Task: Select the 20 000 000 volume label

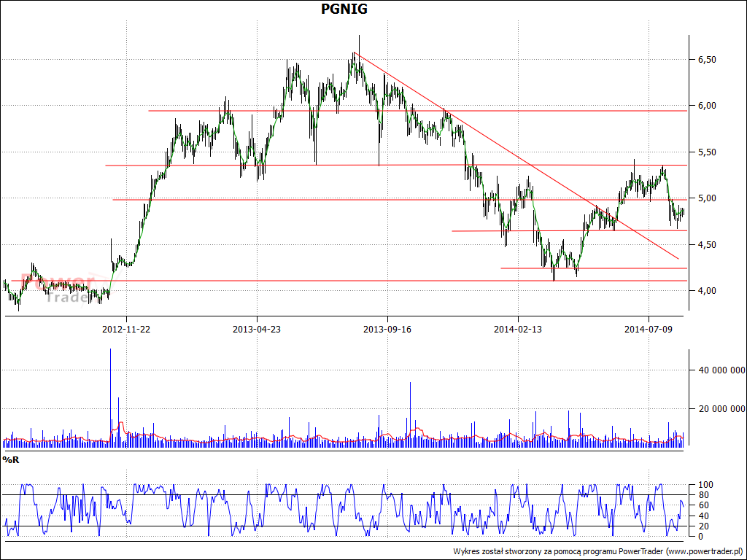Action: [720, 408]
